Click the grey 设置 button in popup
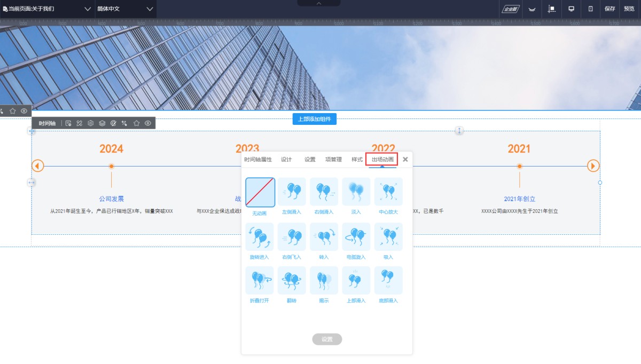Image resolution: width=641 pixels, height=364 pixels. (327, 339)
